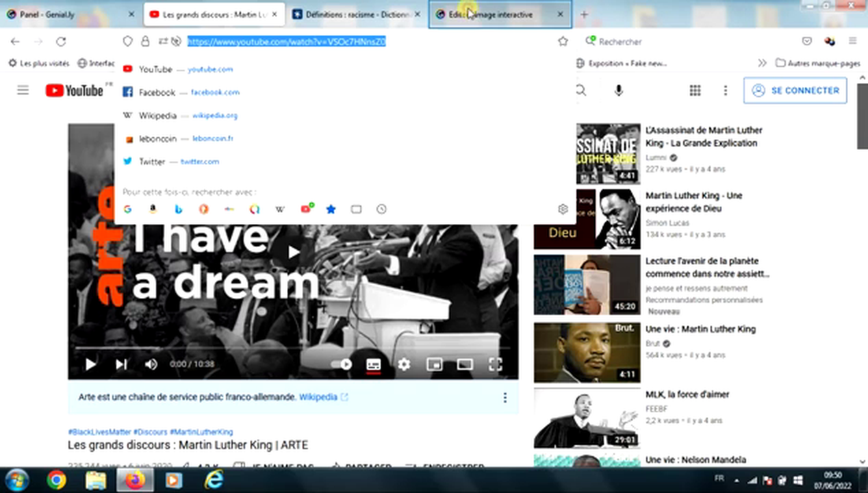Toggle subtitles on the video

(373, 364)
